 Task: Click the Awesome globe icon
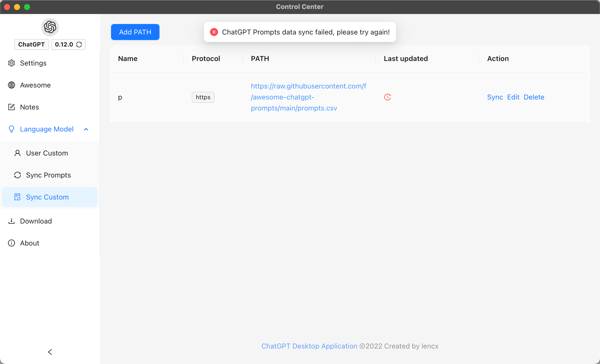pos(11,85)
